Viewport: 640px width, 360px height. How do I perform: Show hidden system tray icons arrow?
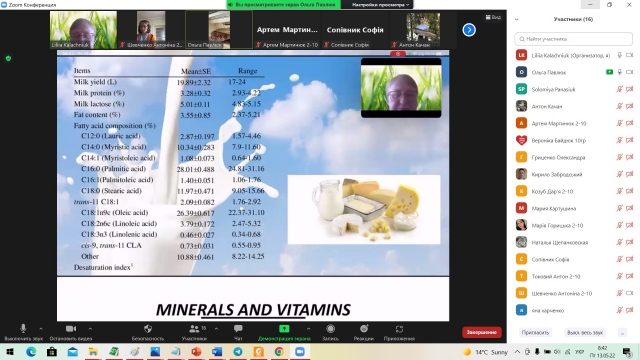pyautogui.click(x=517, y=352)
